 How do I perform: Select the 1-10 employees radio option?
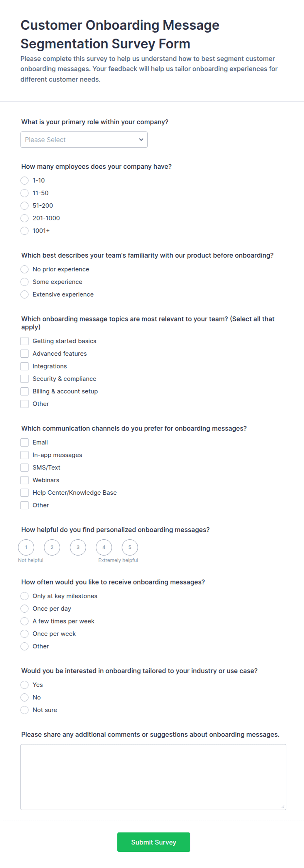coord(25,180)
